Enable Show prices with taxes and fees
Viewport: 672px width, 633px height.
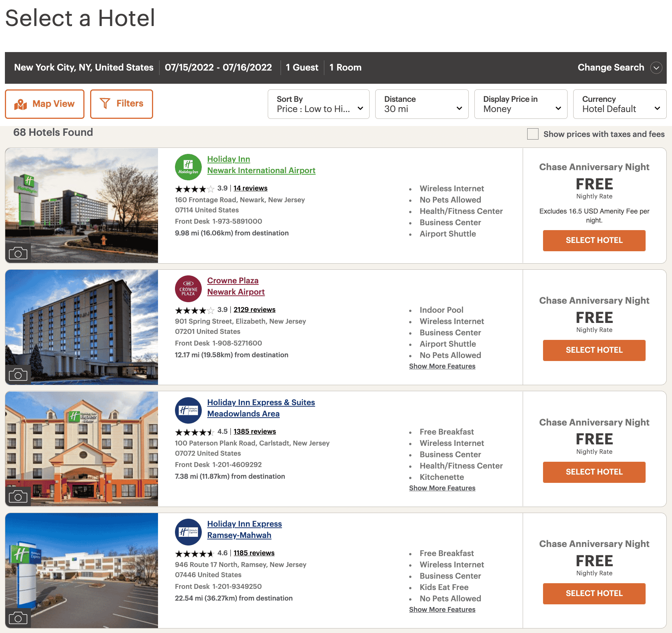[532, 134]
